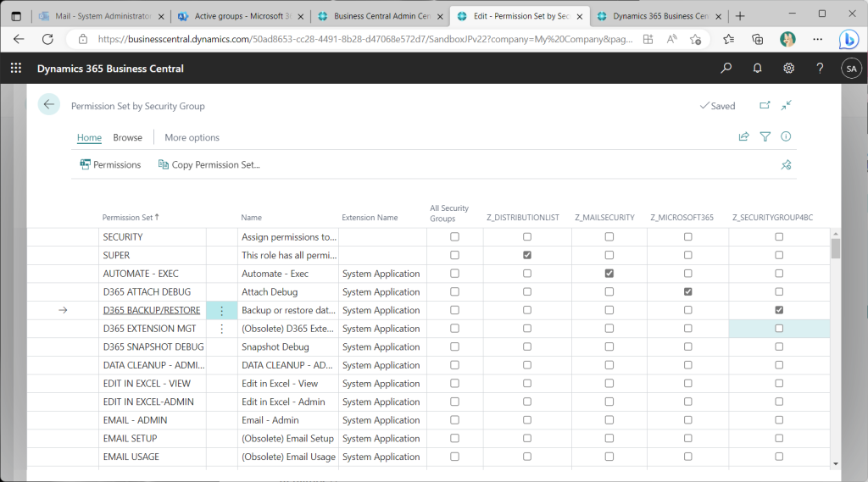Go back using the page back arrow
The width and height of the screenshot is (868, 482).
pos(48,104)
